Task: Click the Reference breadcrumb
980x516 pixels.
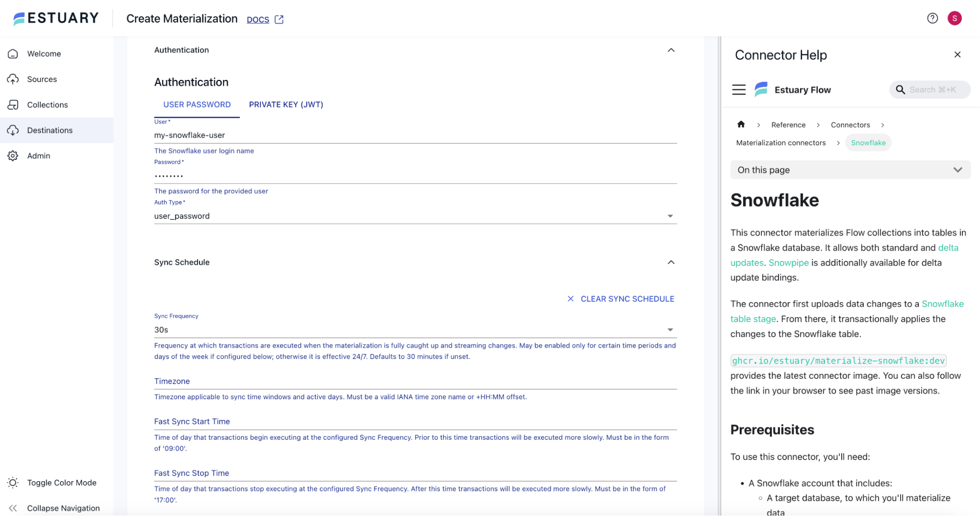Action: [788, 125]
